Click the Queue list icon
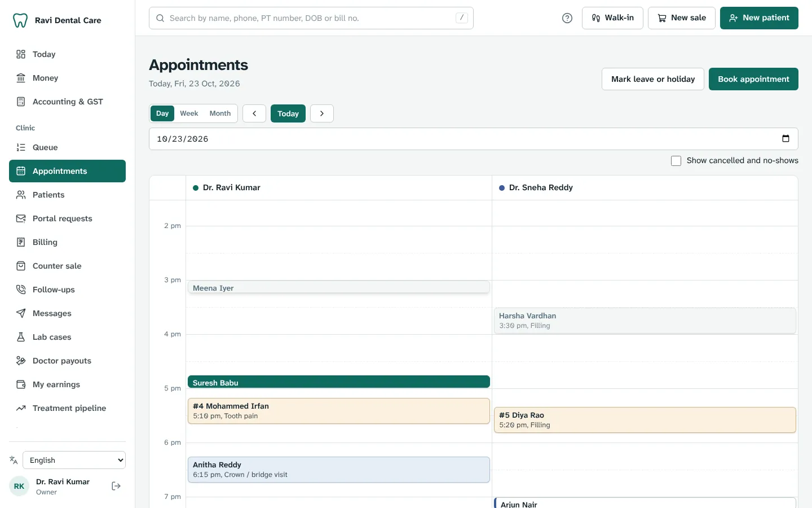The height and width of the screenshot is (508, 812). (21, 147)
